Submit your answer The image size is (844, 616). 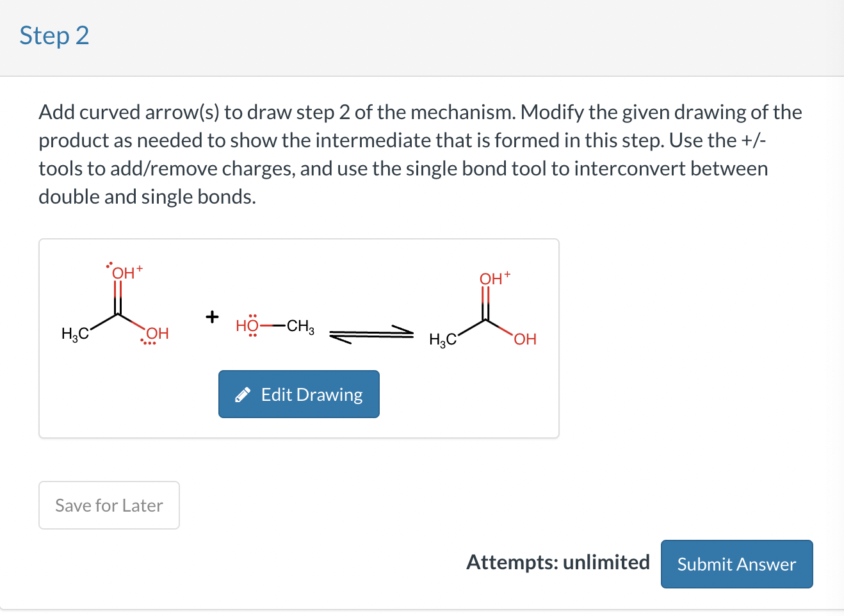736,564
